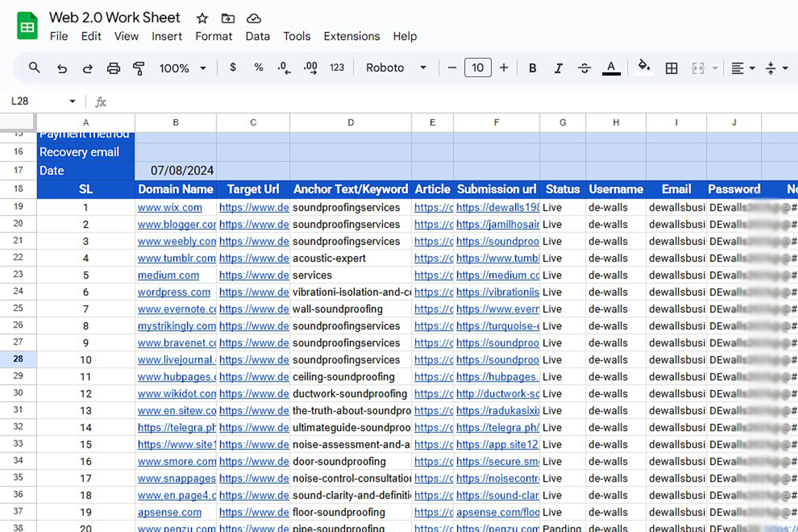
Task: Toggle bold formatting
Action: coord(533,68)
